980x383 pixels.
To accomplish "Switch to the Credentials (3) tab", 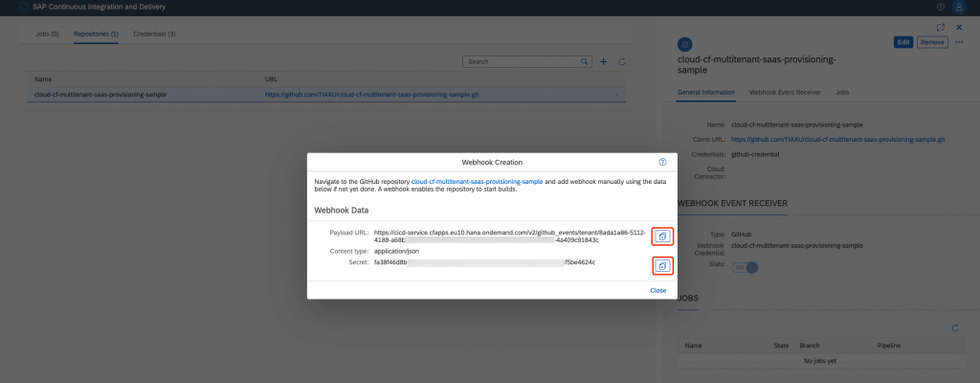I will pyautogui.click(x=154, y=34).
